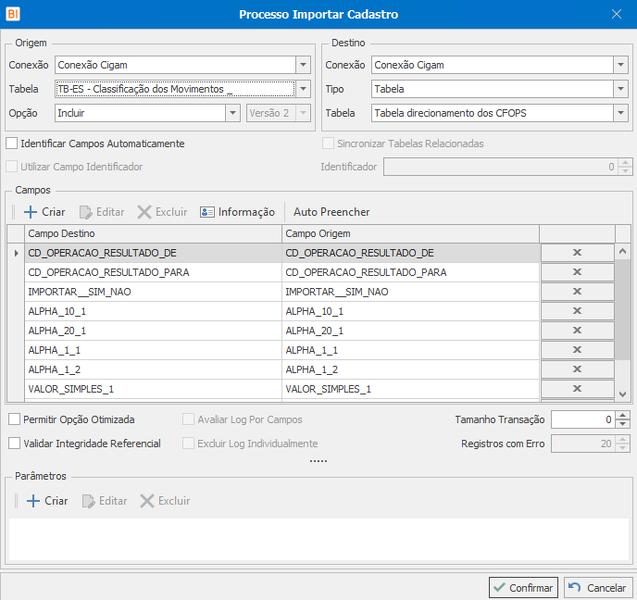Click the Auto Preencher toolbar item

pos(332,212)
